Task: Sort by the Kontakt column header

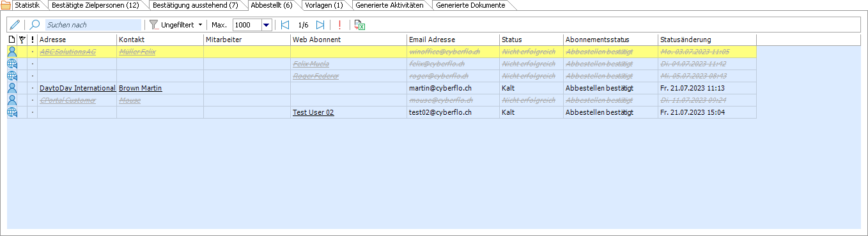Action: tap(160, 40)
